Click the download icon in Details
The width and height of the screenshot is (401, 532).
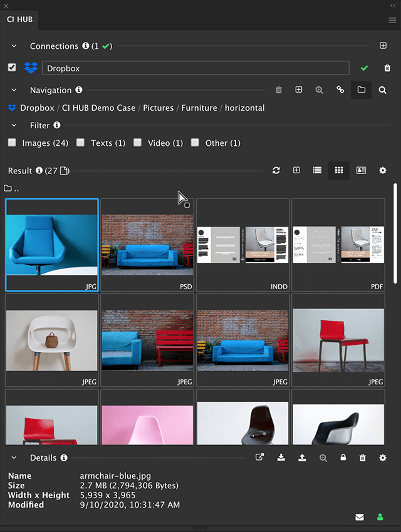tap(281, 458)
